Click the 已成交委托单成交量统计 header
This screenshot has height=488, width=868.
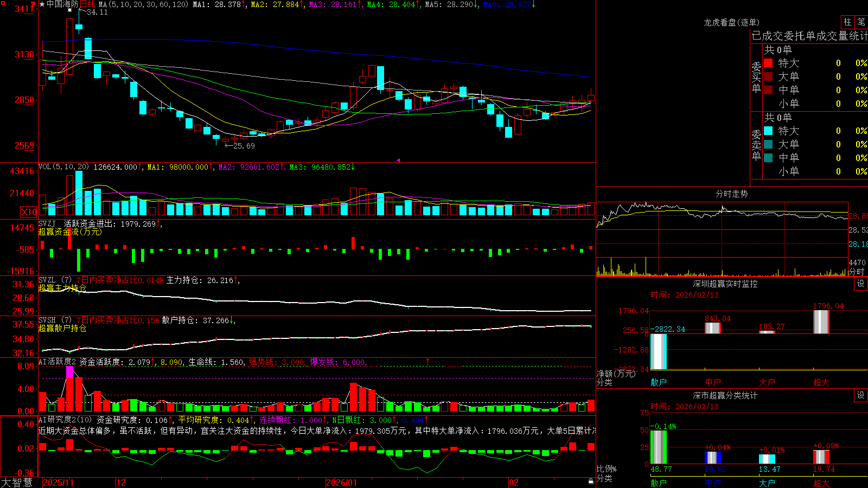pyautogui.click(x=809, y=36)
